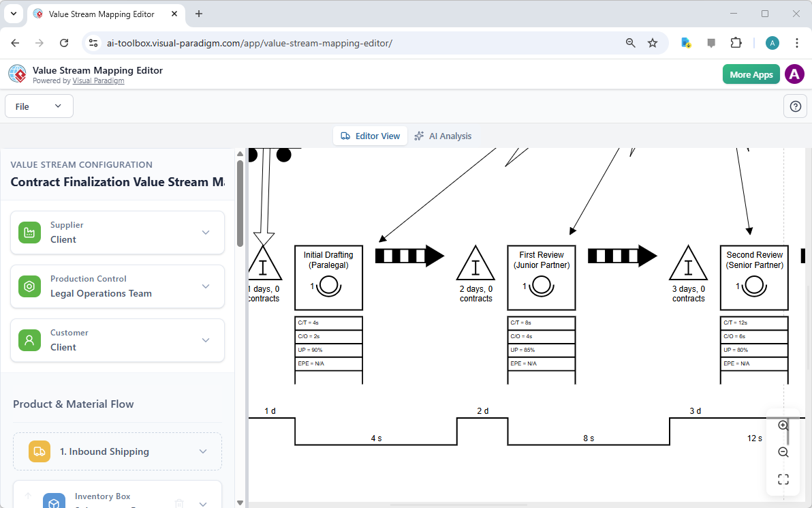Click the Value Stream Mapping Editor logo
Screen dimensions: 812x508
tap(17, 74)
